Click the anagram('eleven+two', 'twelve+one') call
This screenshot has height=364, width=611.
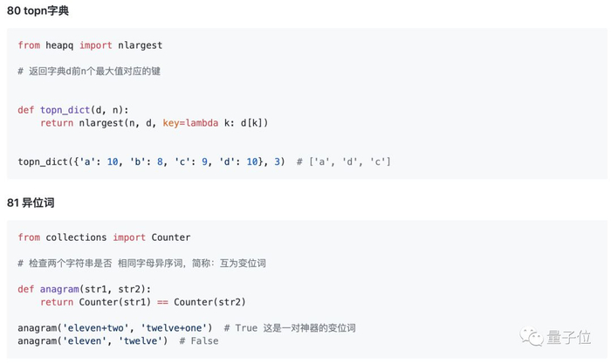pos(115,328)
